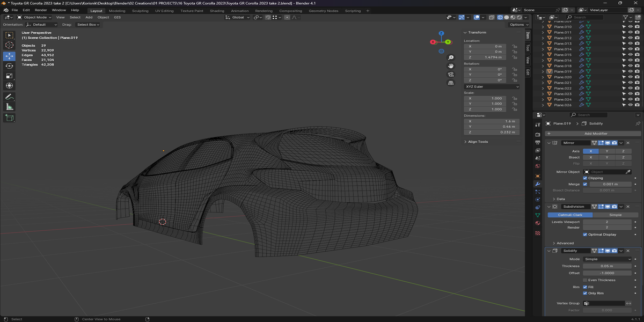Hide Plane.014 using its eye icon
644x322 pixels.
(x=631, y=49)
